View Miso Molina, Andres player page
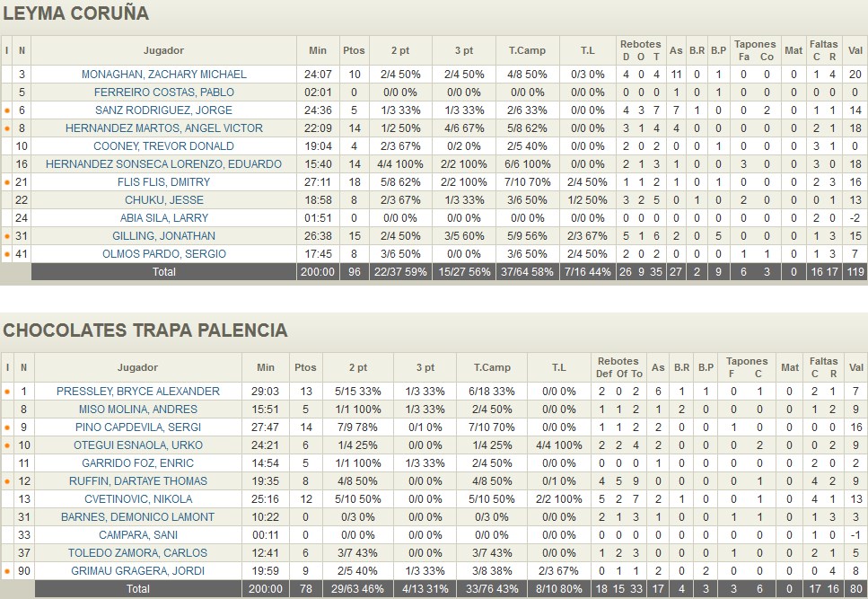The image size is (868, 599). tap(137, 410)
